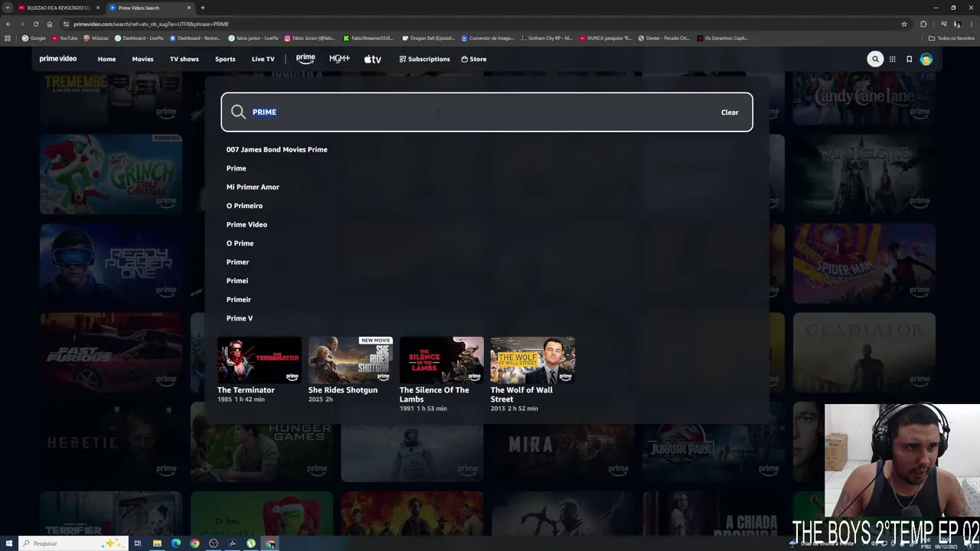Screen dimensions: 980x551
Task: Open the header search icon
Action: point(875,59)
